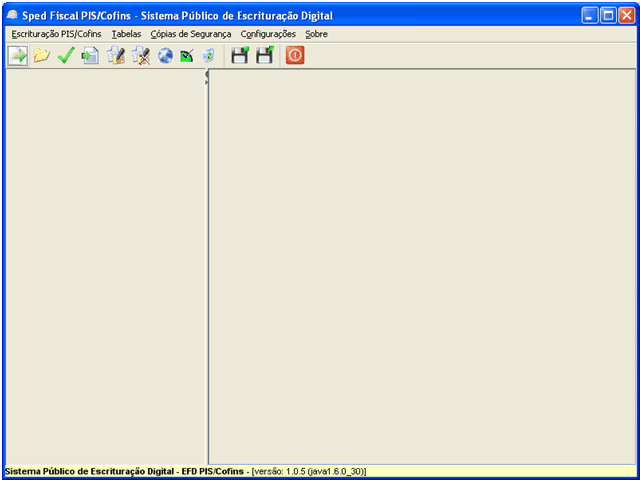Open the Tabelas menu
Viewport: 640px width, 480px height.
pos(126,34)
